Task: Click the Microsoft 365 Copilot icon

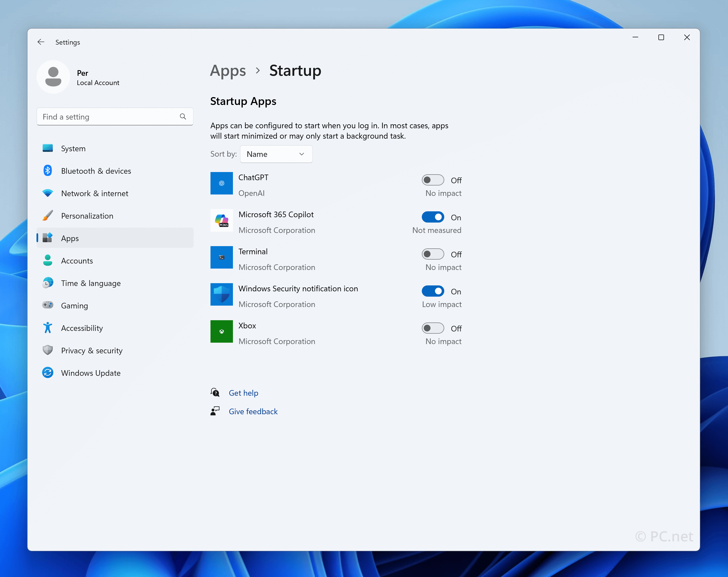Action: coord(221,221)
